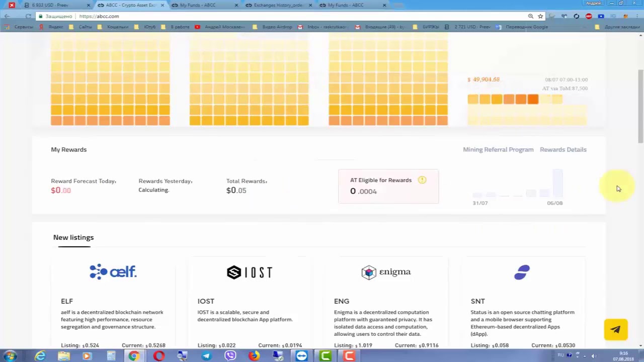Screen dimensions: 644x362
Task: Click the RU language indicator in the system tray
Action: tap(560, 355)
